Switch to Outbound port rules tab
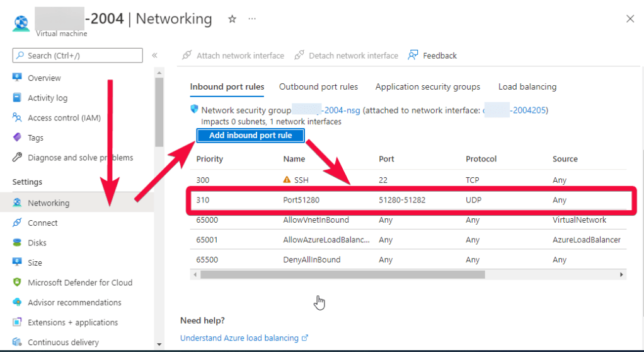 coord(318,87)
